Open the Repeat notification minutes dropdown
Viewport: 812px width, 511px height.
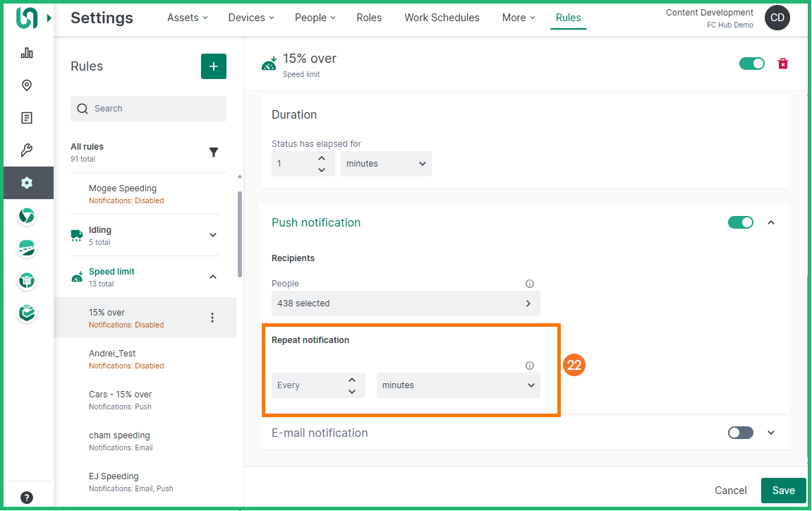click(x=458, y=385)
